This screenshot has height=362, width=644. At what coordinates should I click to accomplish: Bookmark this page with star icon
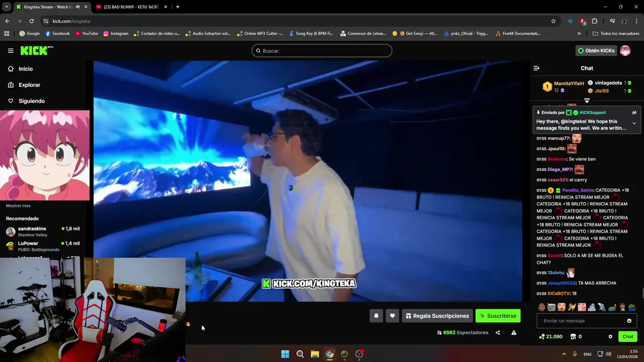click(x=553, y=21)
